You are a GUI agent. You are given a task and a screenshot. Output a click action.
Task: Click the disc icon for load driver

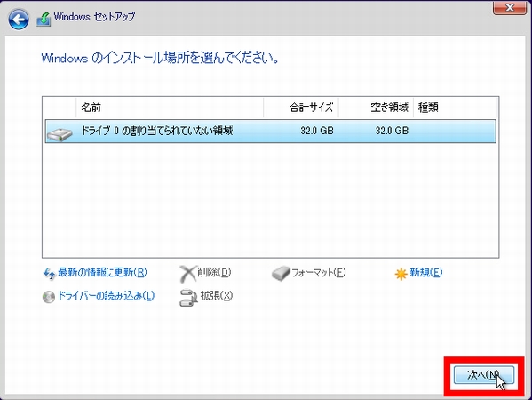(49, 297)
